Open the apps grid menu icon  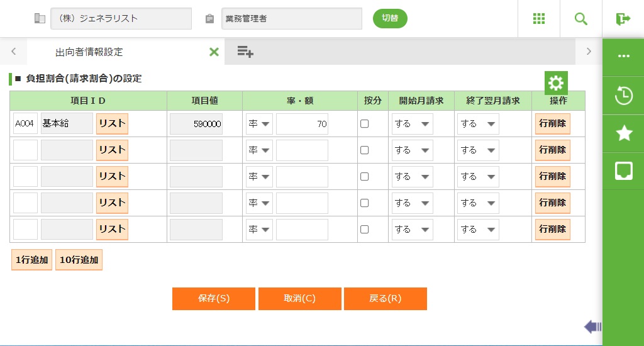(x=539, y=19)
